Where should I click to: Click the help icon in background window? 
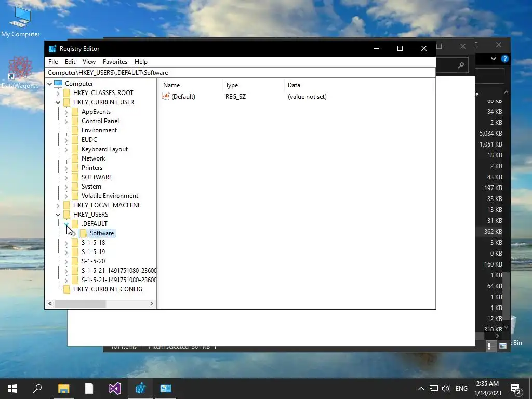coord(505,59)
